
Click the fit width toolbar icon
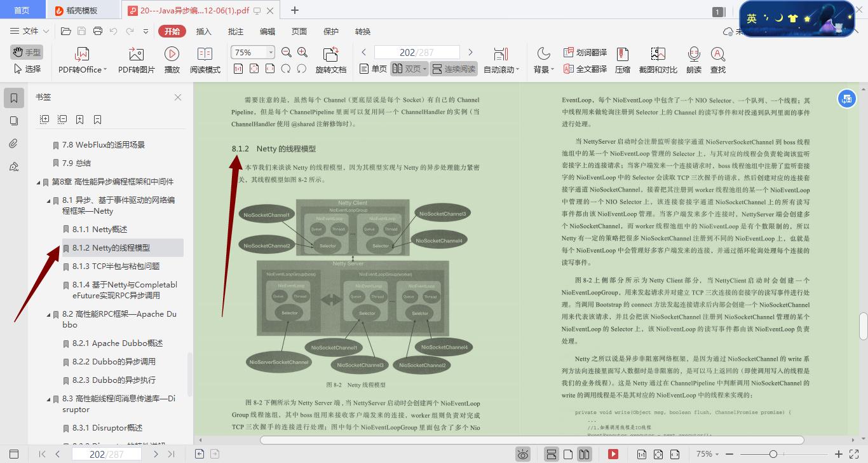[x=270, y=69]
